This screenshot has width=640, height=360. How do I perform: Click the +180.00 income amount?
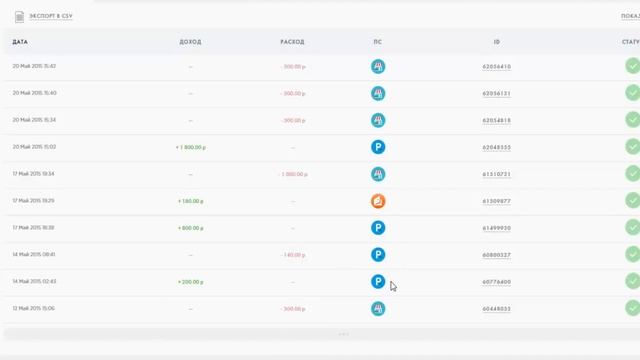(191, 201)
